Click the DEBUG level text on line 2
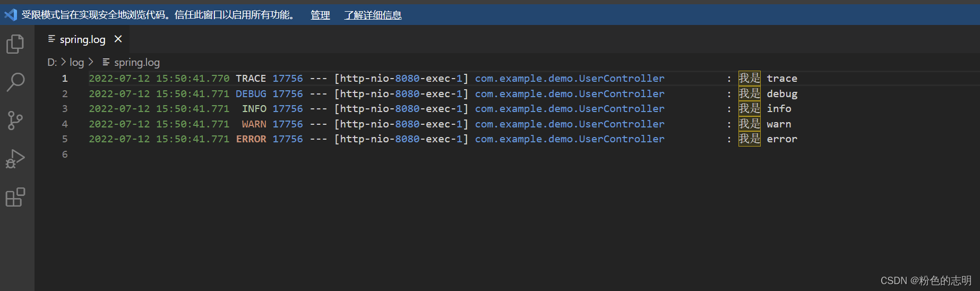The height and width of the screenshot is (291, 980). (251, 94)
